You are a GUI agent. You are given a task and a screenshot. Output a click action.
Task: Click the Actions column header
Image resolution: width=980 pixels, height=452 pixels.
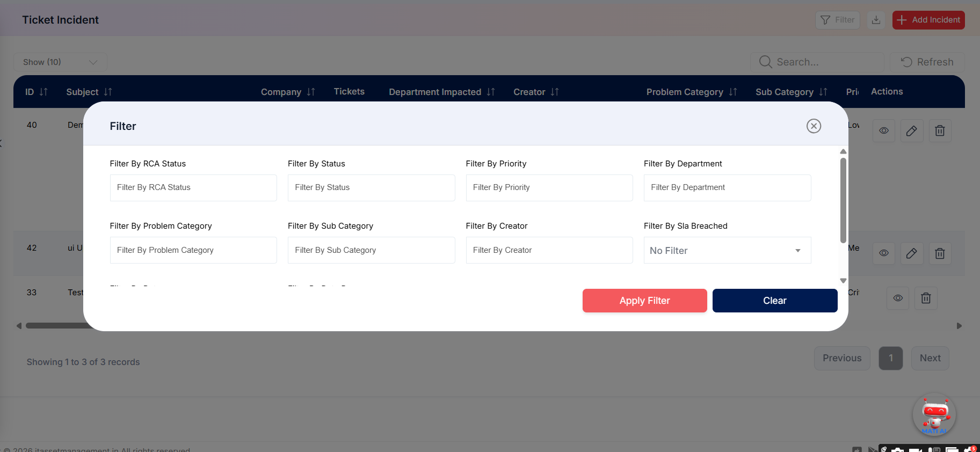pos(887,92)
